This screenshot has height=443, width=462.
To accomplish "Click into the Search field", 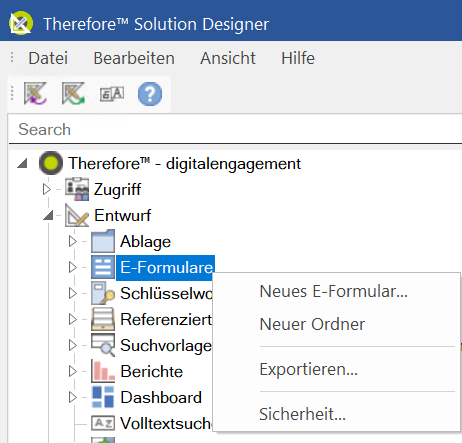I will [x=235, y=129].
